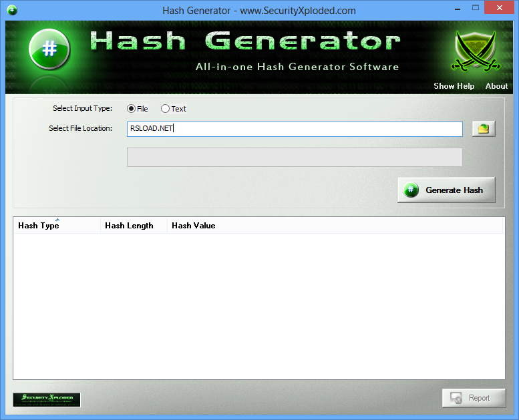519x420 pixels.
Task: Click the 'Select File Location:' label
Action: click(x=80, y=128)
